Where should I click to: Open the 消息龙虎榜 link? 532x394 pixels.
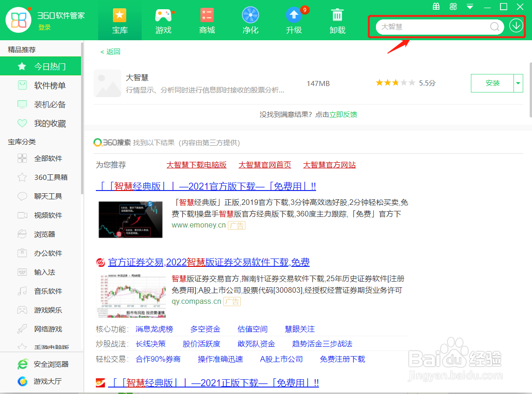(154, 329)
